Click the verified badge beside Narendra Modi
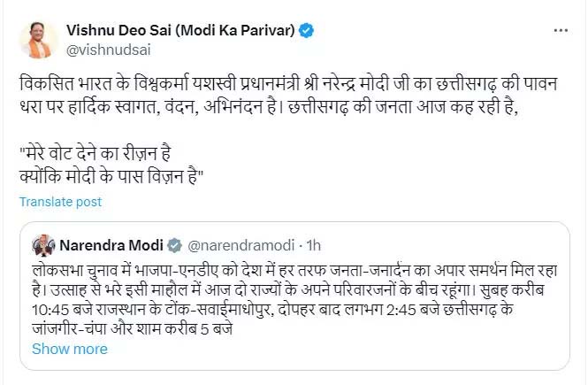This screenshot has height=385, width=588. coord(176,244)
